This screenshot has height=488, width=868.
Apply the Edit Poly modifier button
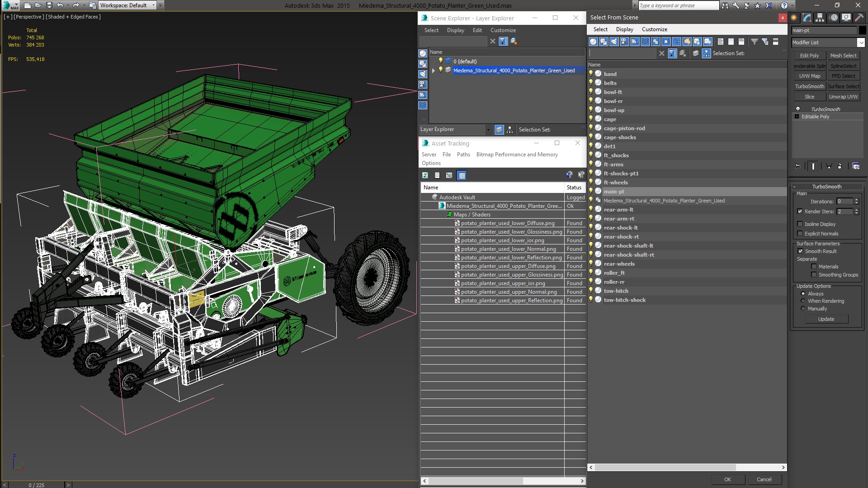coord(809,56)
